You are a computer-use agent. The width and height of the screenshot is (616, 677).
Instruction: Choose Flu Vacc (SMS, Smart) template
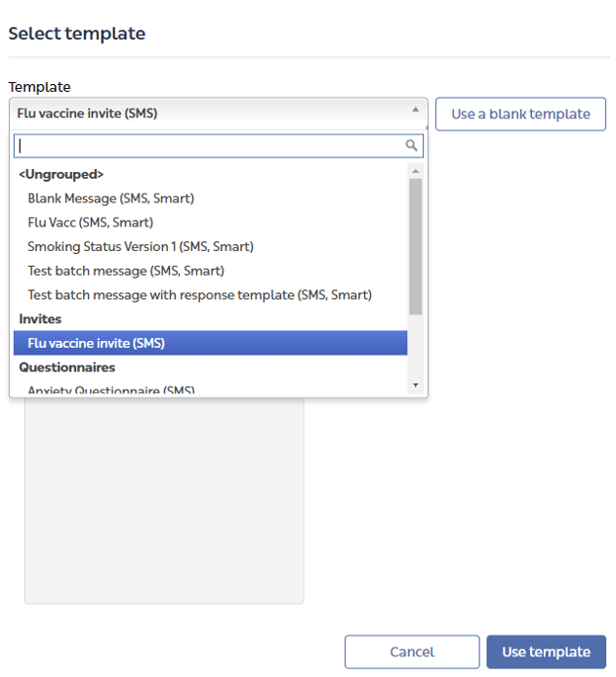click(x=90, y=223)
